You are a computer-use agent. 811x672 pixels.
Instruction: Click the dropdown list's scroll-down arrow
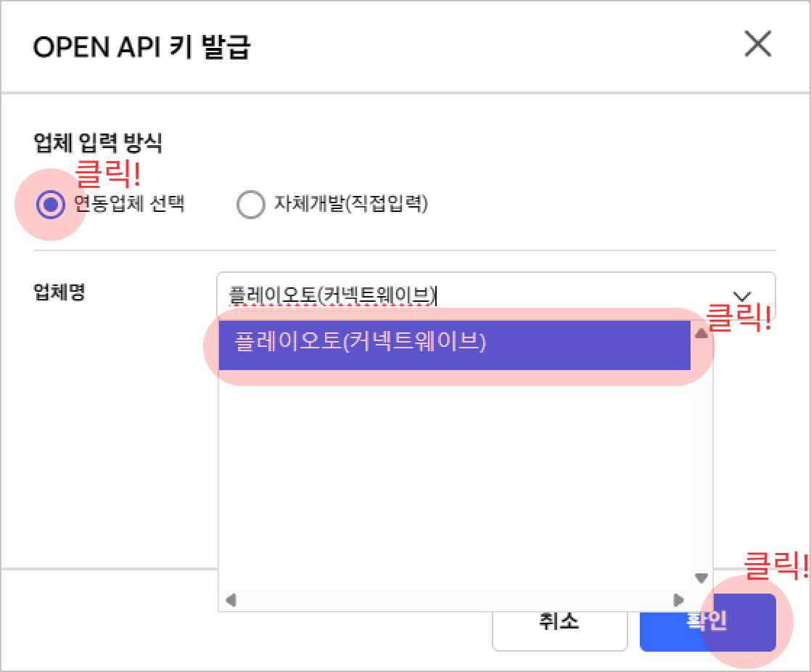701,578
